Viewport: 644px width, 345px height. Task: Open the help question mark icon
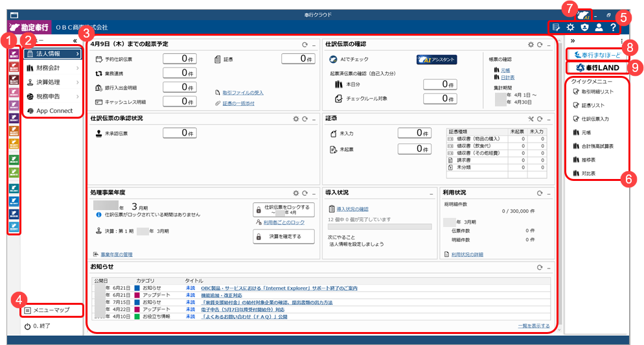pos(613,27)
